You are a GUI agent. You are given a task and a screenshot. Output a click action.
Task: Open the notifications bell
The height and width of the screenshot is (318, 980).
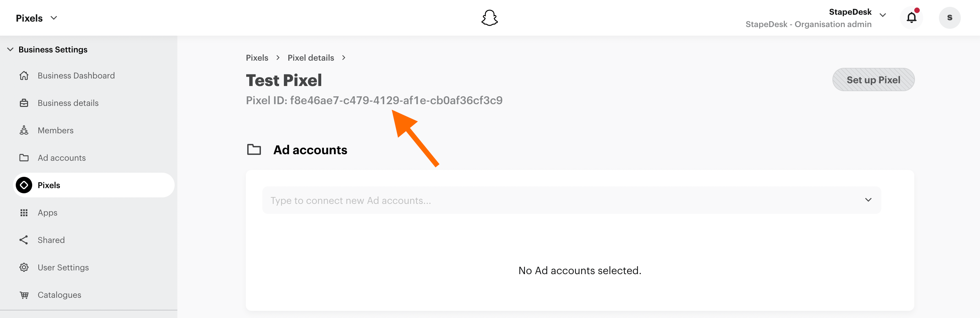911,18
